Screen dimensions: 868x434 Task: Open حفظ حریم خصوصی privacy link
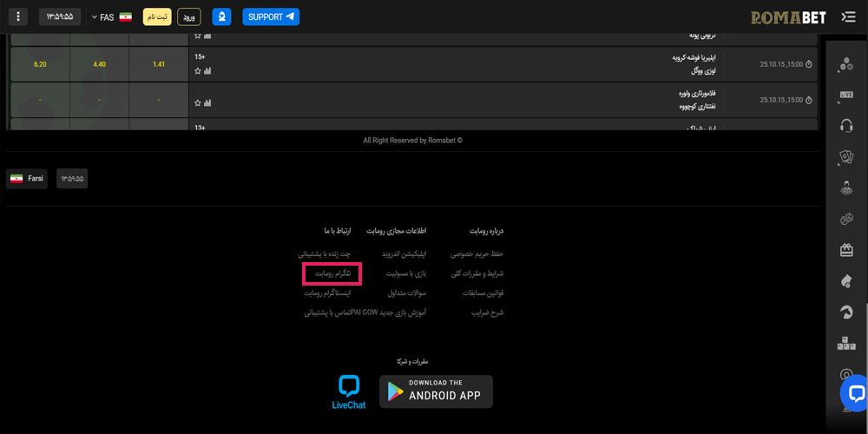477,254
